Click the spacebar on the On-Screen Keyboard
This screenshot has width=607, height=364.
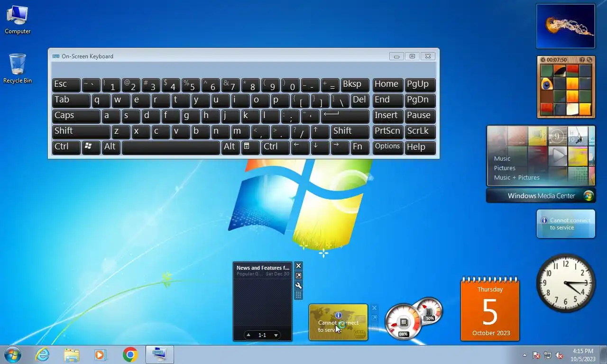coord(171,147)
